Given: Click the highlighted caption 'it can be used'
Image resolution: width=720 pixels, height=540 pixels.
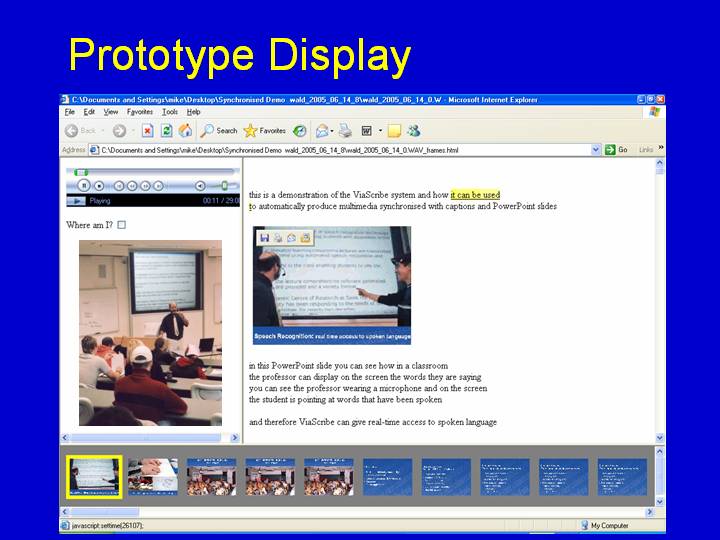Looking at the screenshot, I should click(x=475, y=195).
